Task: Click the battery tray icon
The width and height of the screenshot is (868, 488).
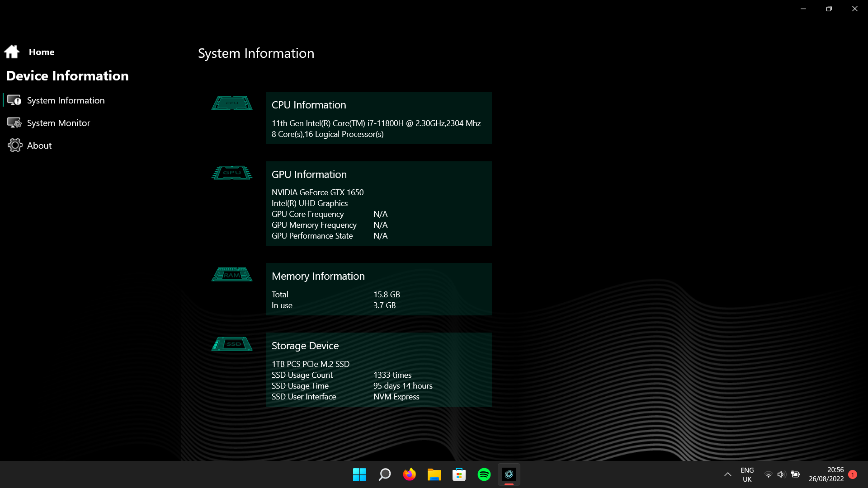Action: 796,474
